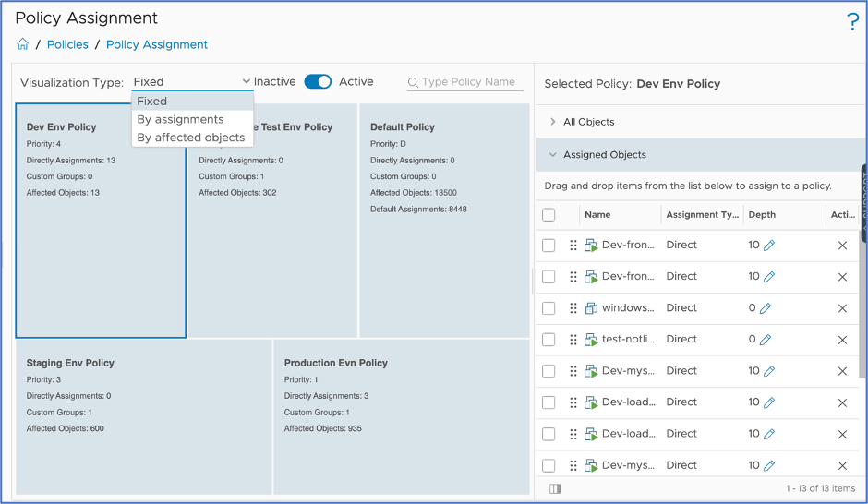
Task: Remove test-notli row using X icon
Action: (842, 340)
